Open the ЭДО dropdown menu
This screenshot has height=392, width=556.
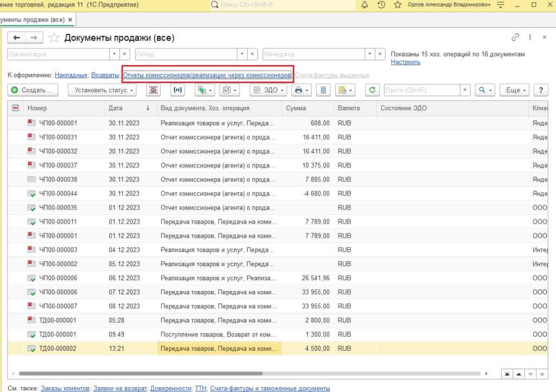(268, 90)
